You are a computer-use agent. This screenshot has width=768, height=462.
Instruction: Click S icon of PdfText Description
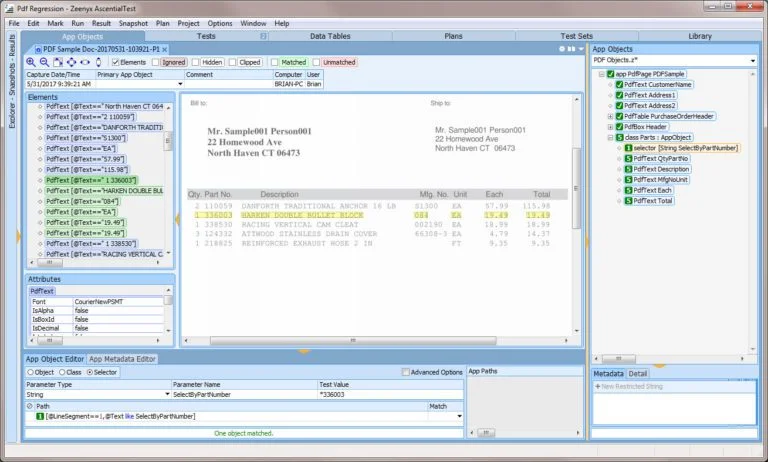628,169
